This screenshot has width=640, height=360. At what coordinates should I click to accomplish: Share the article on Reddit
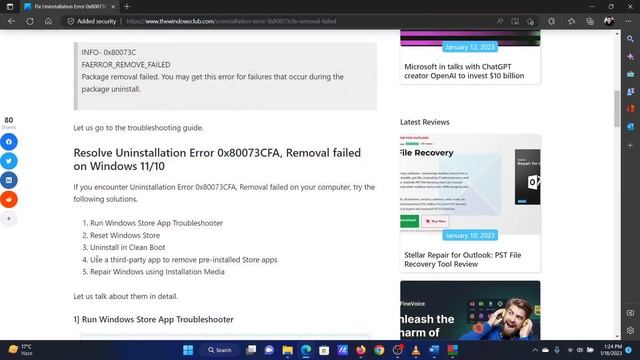9,199
